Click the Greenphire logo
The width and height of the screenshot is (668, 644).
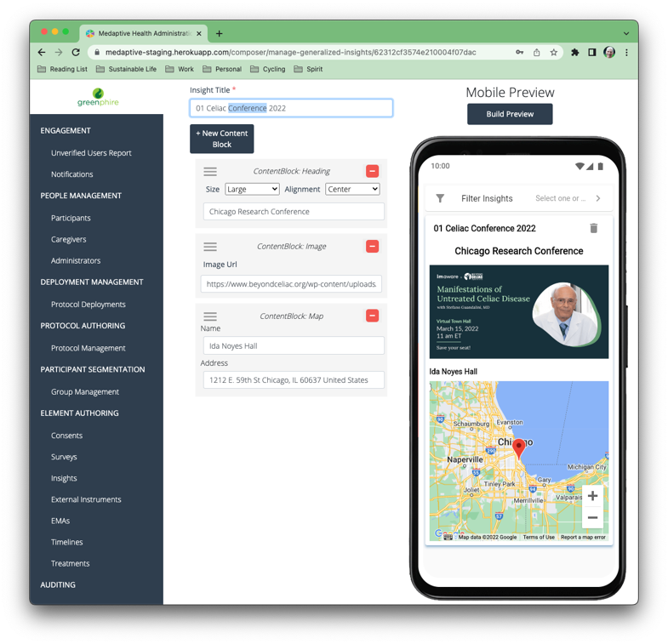98,97
